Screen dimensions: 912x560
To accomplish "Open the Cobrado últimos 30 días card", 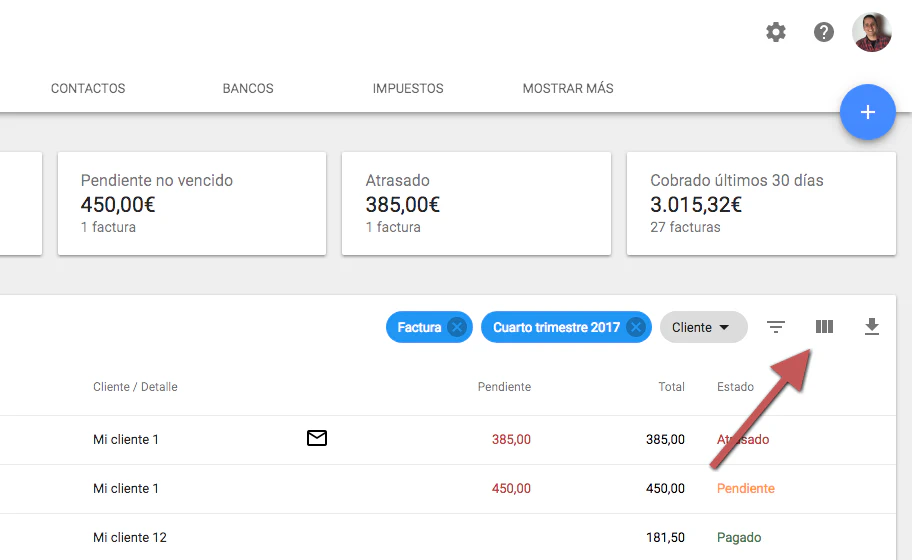I will [760, 204].
